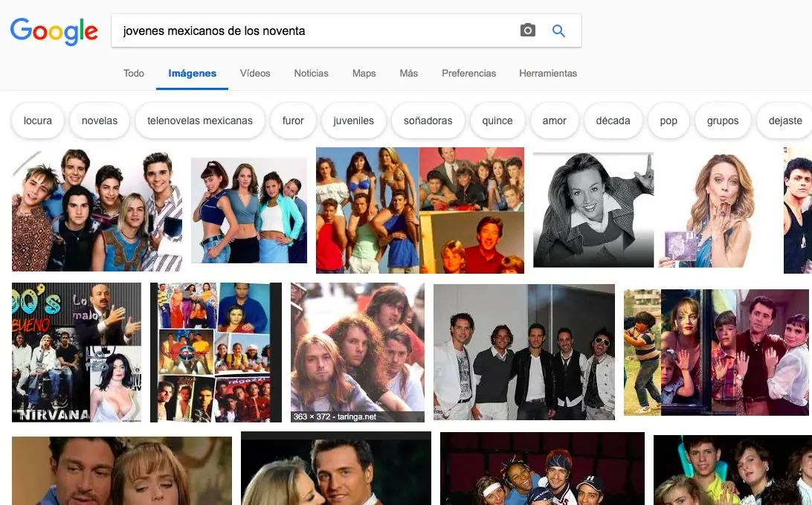Select the 'novelas' suggestion chip
Screen dimensions: 812x505
tap(100, 120)
